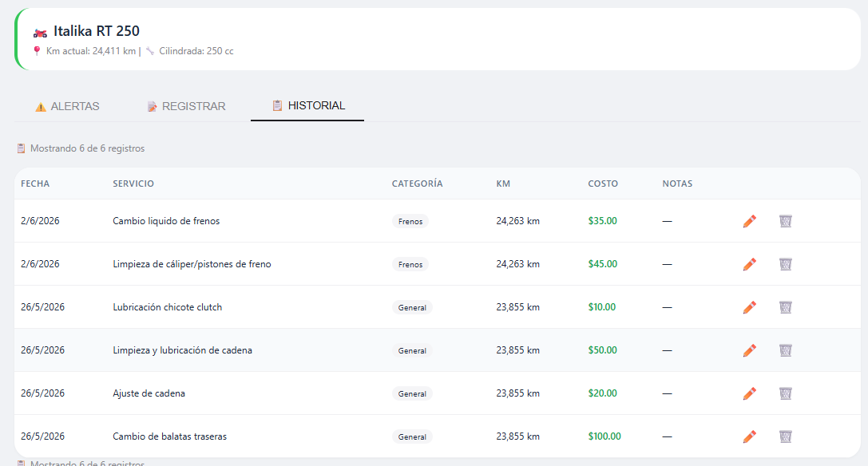
Task: Click the COSTO column header
Action: [603, 184]
